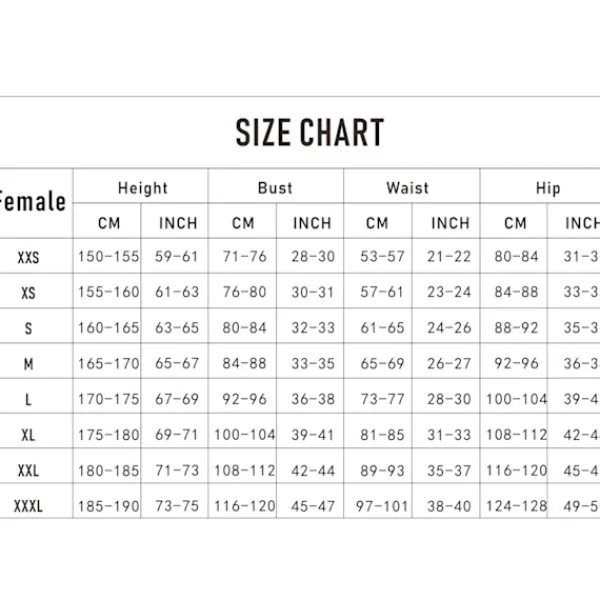Click the XL size row label

[x=29, y=435]
